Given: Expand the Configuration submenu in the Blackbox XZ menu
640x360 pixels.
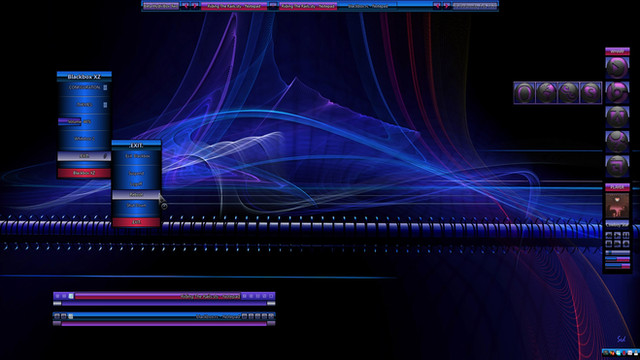Looking at the screenshot, I should [84, 87].
